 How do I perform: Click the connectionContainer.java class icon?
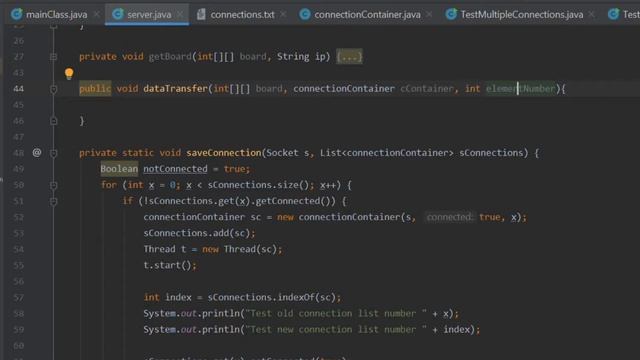coord(305,14)
